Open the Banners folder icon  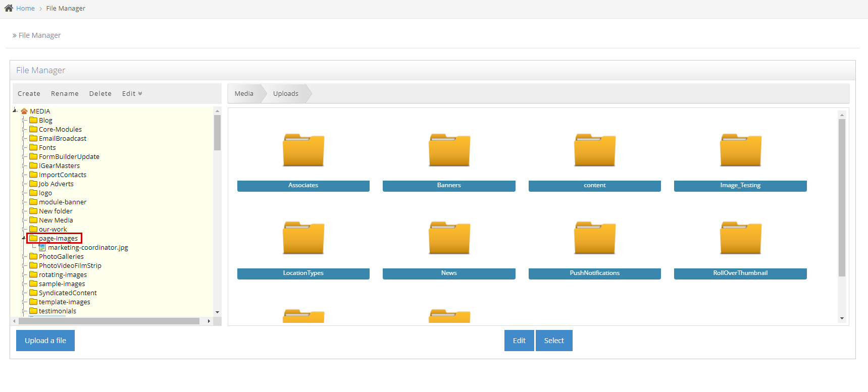point(449,150)
